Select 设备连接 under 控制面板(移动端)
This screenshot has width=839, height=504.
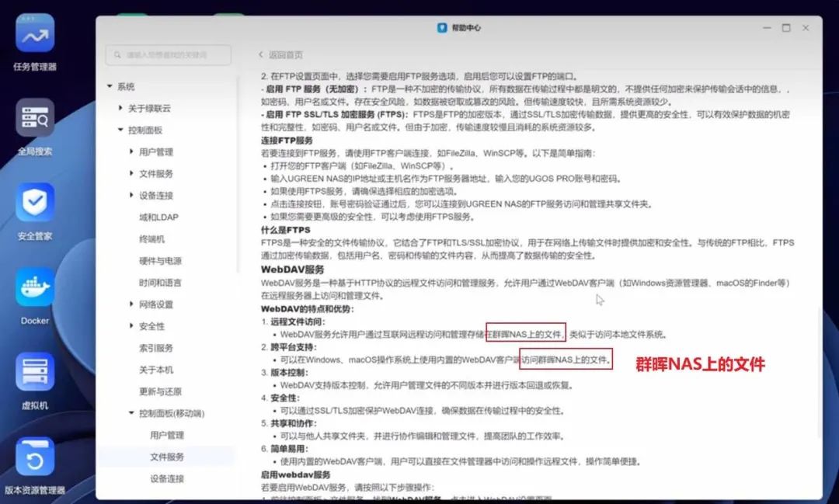[x=167, y=479]
